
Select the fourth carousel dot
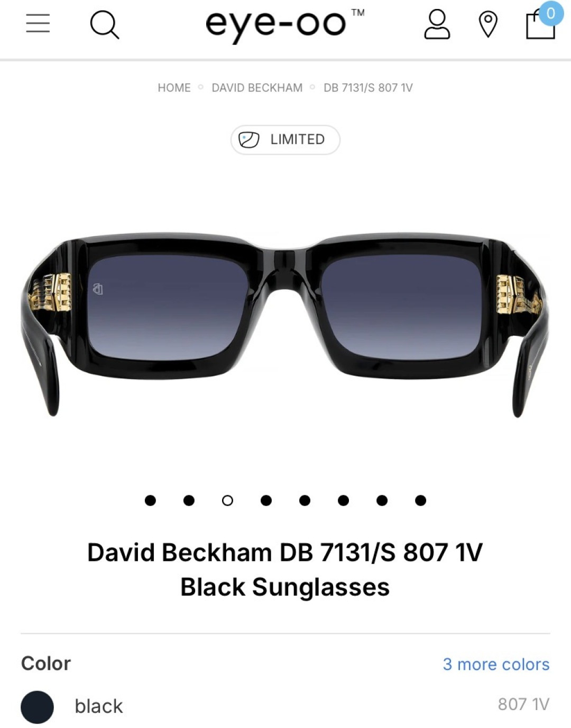[x=266, y=500]
